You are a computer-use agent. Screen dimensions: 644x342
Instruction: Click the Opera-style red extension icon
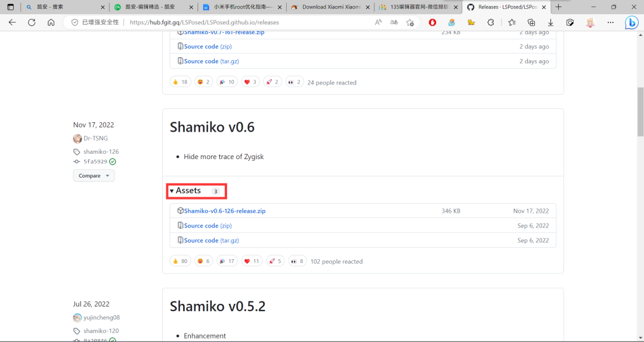click(x=432, y=22)
